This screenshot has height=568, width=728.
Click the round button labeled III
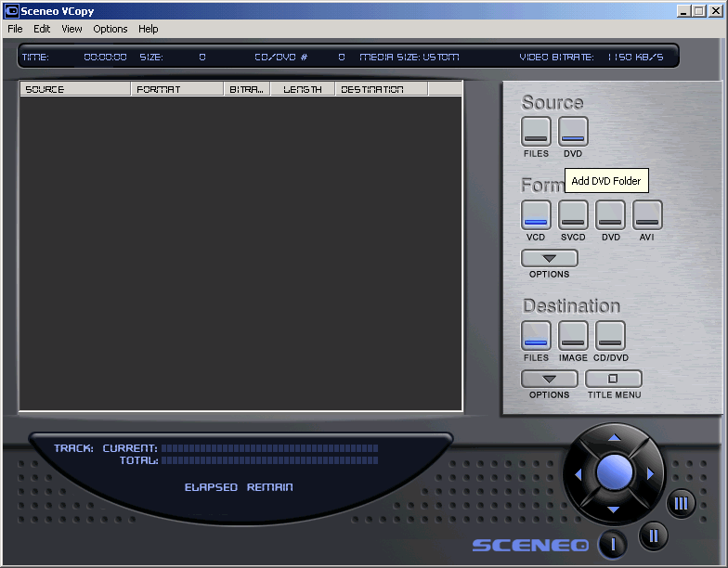(x=681, y=504)
